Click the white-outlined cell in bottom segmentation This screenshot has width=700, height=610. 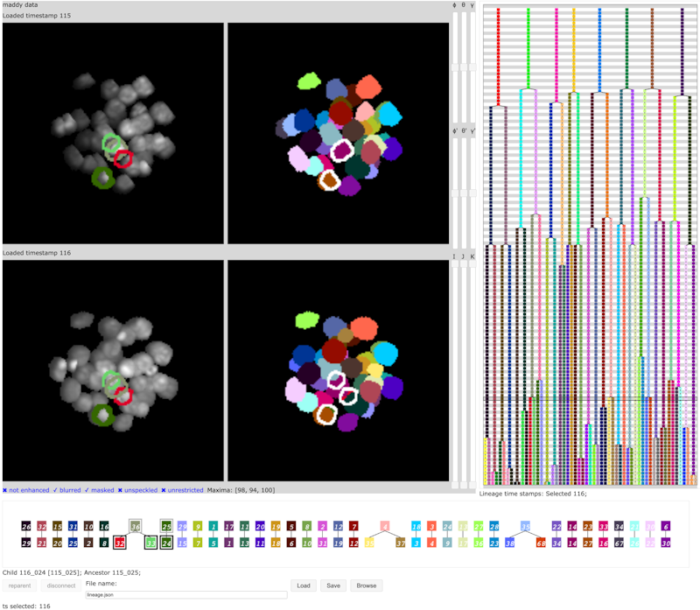coord(338,380)
